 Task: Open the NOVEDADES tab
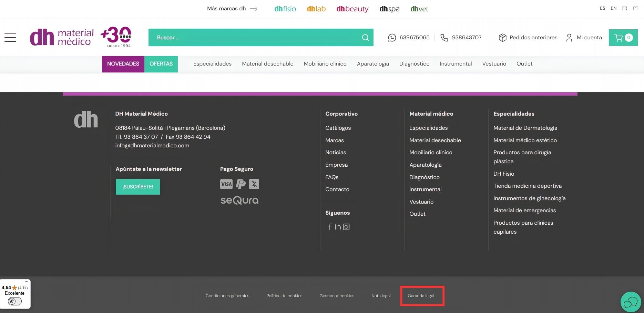[x=123, y=64]
